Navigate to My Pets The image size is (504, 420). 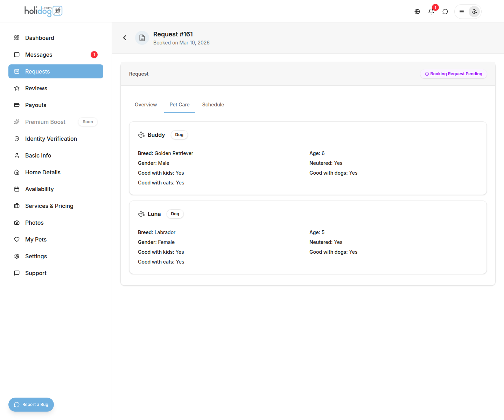click(x=36, y=239)
